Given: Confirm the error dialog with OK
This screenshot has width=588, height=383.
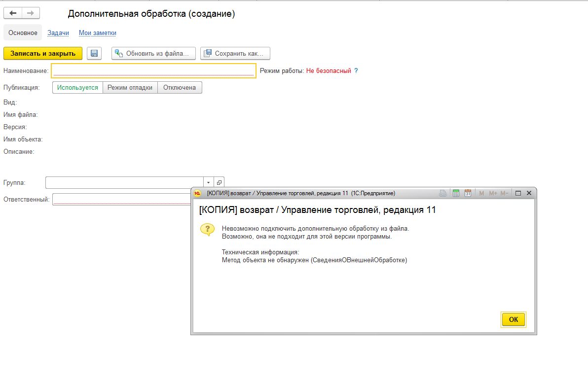Looking at the screenshot, I should pos(514,320).
